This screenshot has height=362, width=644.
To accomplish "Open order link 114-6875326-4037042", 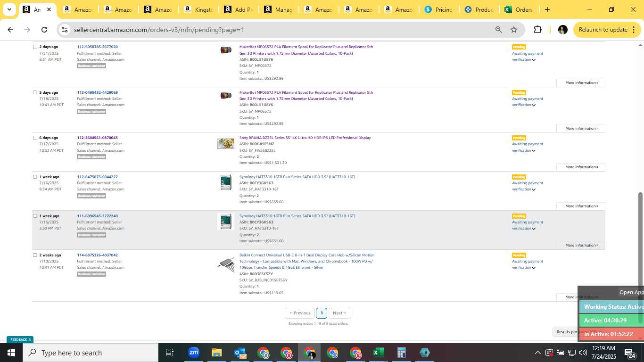I will coord(98,255).
